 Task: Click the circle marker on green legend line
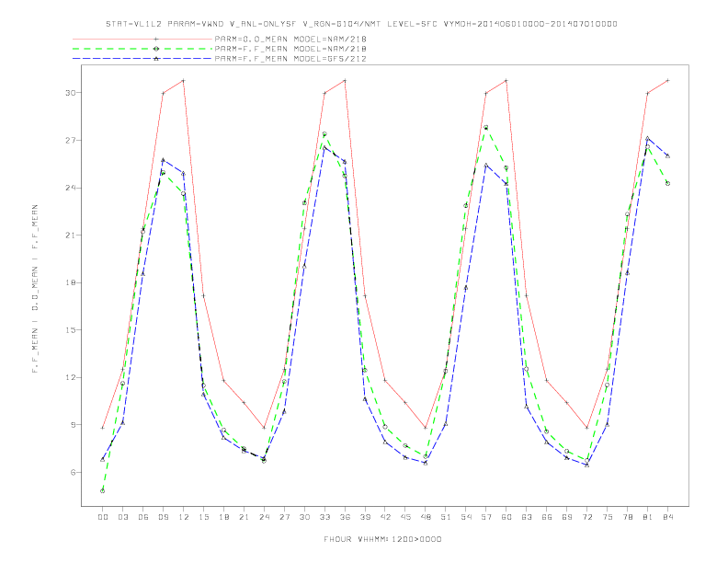click(156, 49)
